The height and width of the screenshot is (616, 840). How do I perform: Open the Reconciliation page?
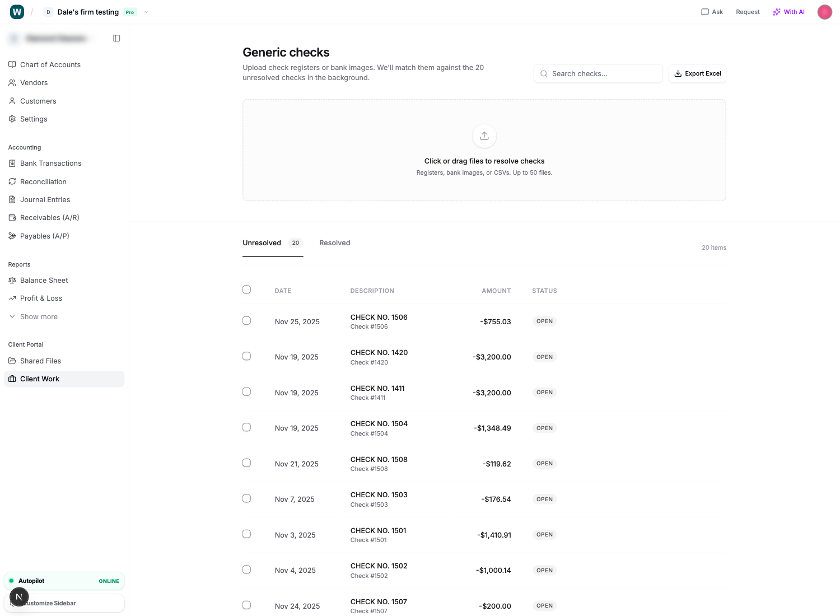click(43, 181)
